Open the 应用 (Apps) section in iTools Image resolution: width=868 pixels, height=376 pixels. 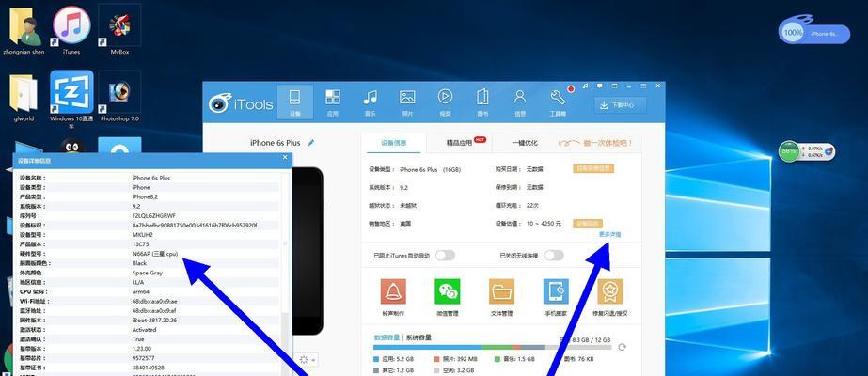point(333,102)
